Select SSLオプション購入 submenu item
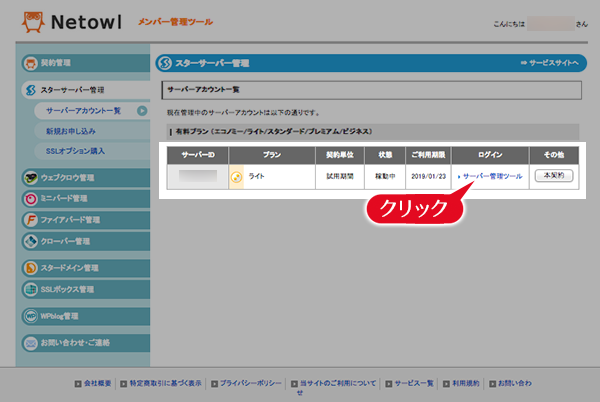 92,151
